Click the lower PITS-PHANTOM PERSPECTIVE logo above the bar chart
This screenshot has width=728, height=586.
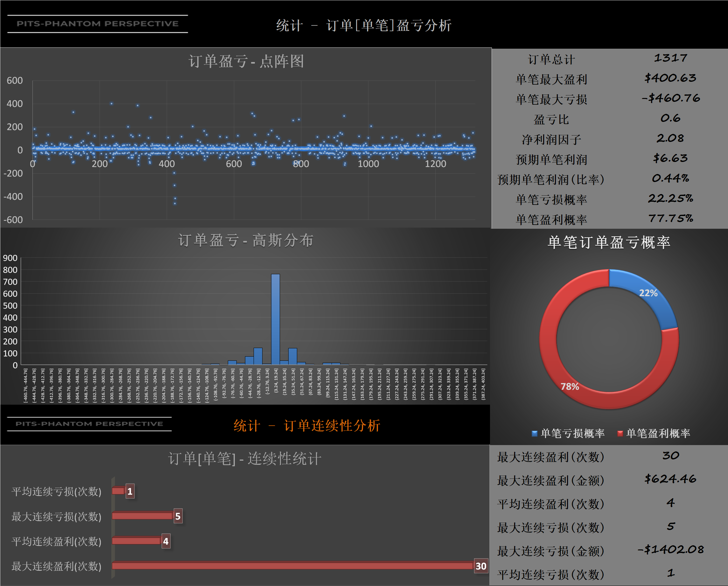click(x=89, y=424)
